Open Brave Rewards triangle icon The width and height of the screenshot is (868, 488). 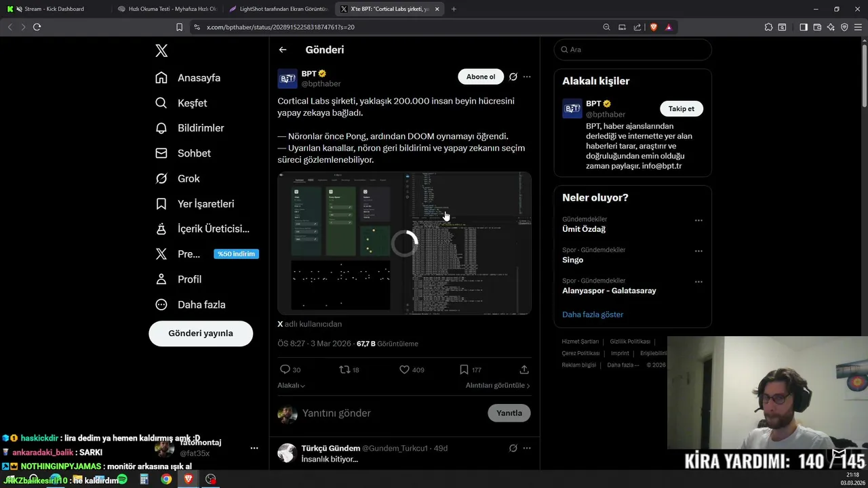tap(669, 27)
